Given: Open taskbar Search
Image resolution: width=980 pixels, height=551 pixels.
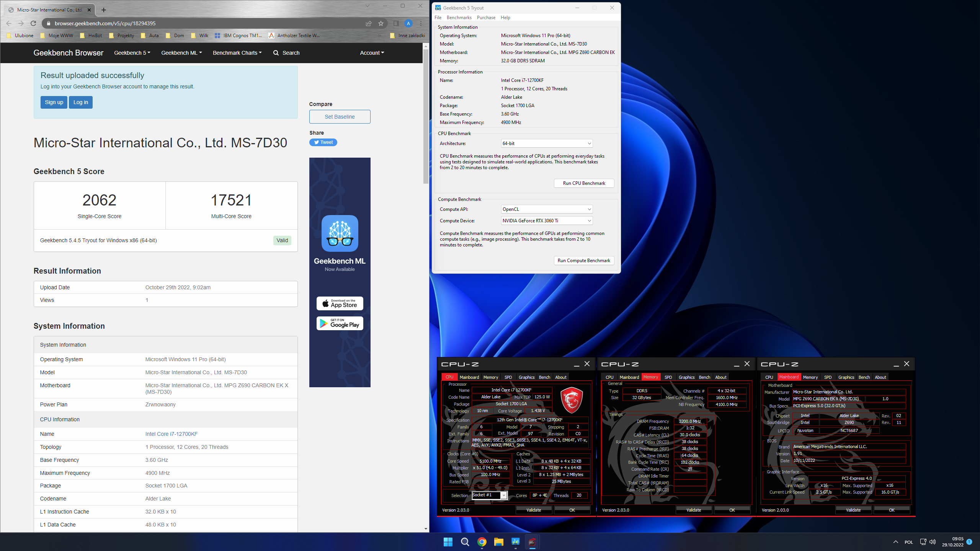Looking at the screenshot, I should 465,542.
